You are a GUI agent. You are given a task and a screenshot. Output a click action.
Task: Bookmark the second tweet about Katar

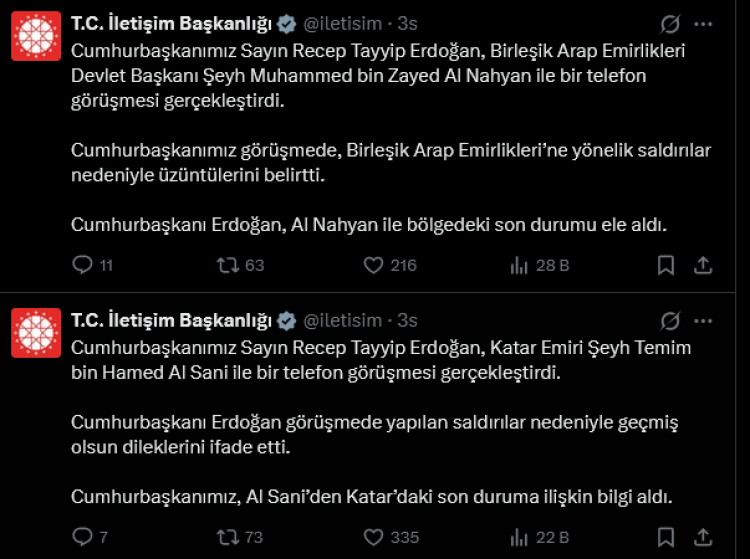666,537
